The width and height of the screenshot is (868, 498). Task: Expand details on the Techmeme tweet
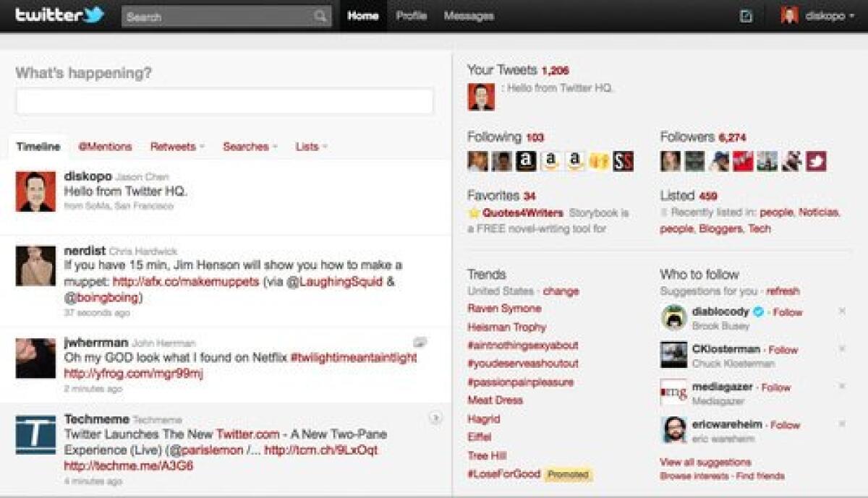436,418
